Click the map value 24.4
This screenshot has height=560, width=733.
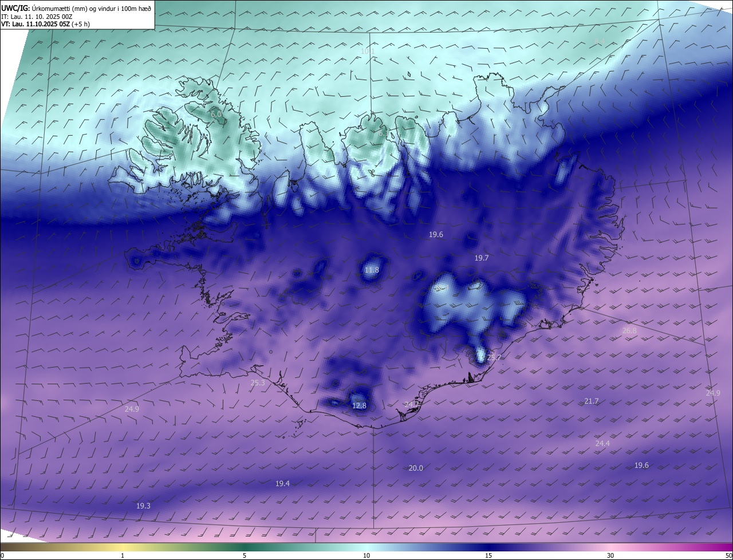click(602, 444)
